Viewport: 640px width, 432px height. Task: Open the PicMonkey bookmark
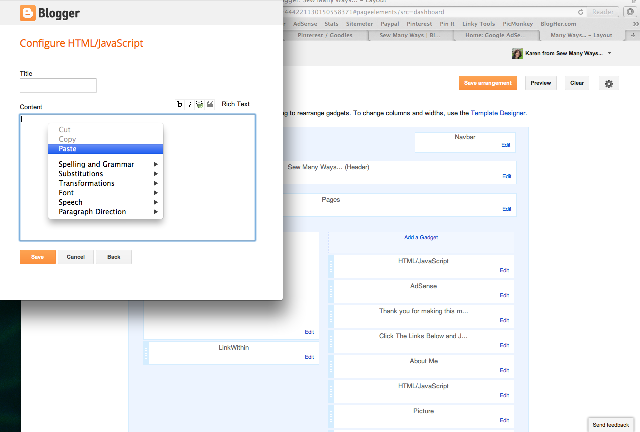[x=518, y=24]
